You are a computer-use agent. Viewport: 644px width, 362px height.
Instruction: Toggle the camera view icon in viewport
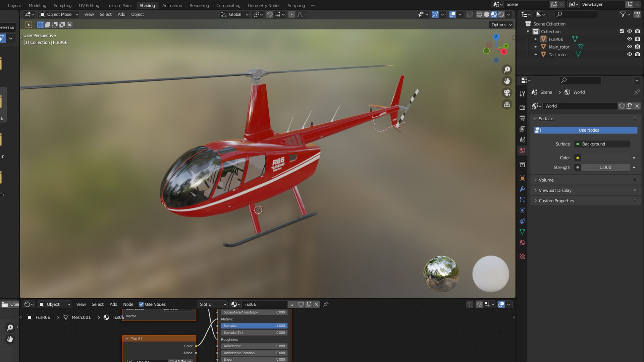coord(507,93)
